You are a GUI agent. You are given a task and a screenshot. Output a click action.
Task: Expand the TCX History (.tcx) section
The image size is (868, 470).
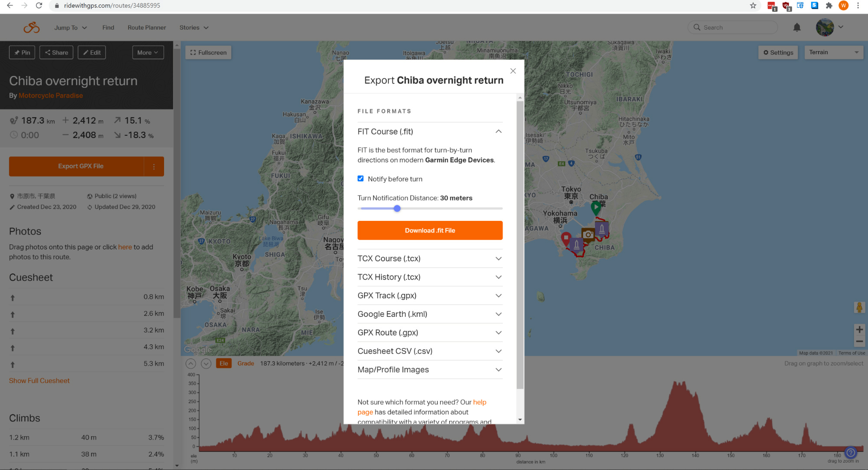coord(430,277)
